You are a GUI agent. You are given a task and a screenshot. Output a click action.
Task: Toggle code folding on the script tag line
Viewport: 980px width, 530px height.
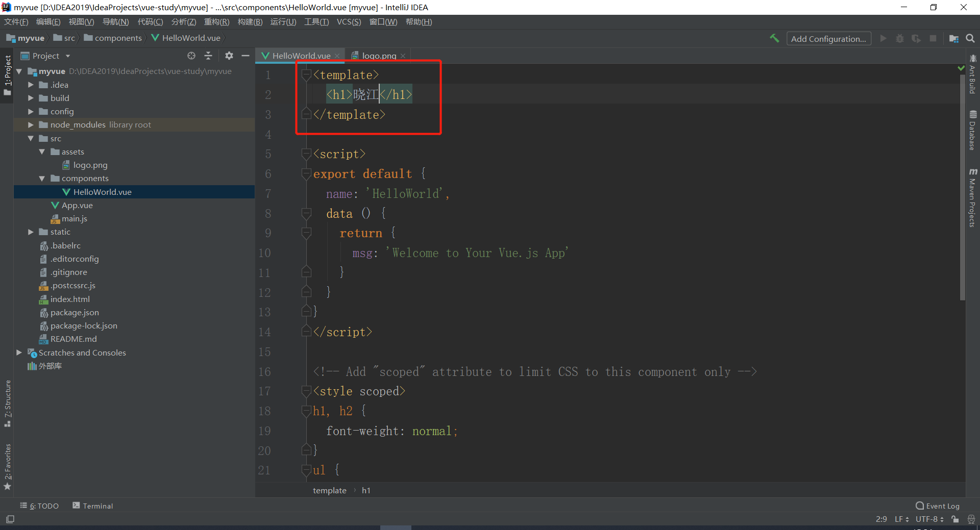point(306,154)
